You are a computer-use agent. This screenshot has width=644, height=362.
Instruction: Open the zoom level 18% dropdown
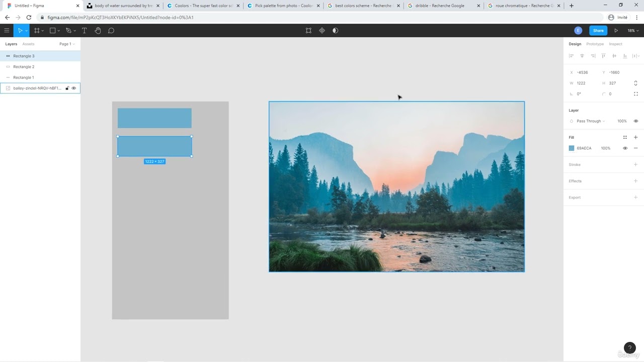[x=632, y=31]
